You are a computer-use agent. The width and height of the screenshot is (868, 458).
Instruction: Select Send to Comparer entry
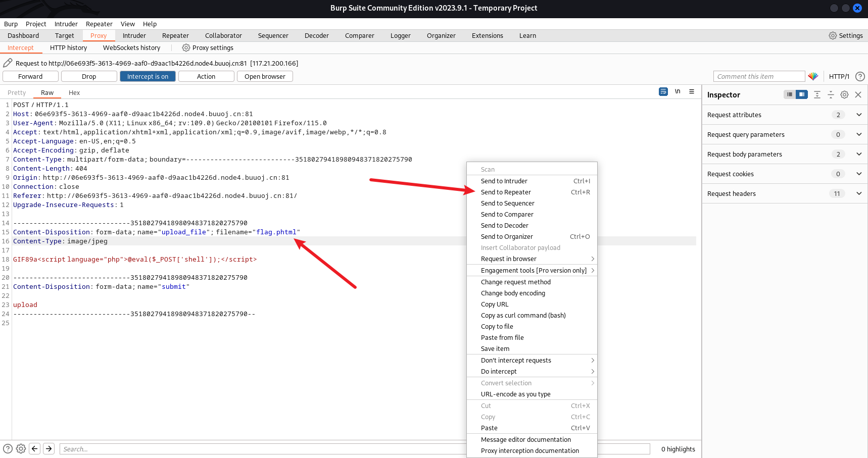[532, 214]
